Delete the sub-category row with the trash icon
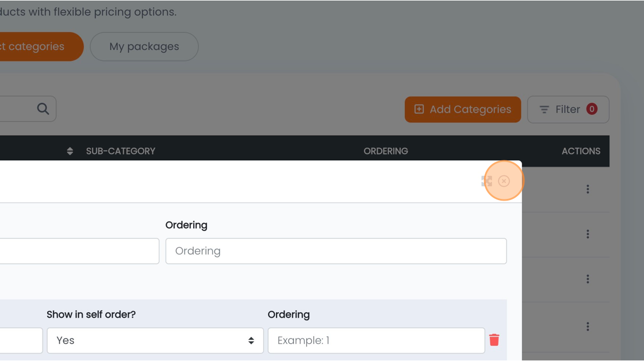The height and width of the screenshot is (361, 644). click(494, 340)
